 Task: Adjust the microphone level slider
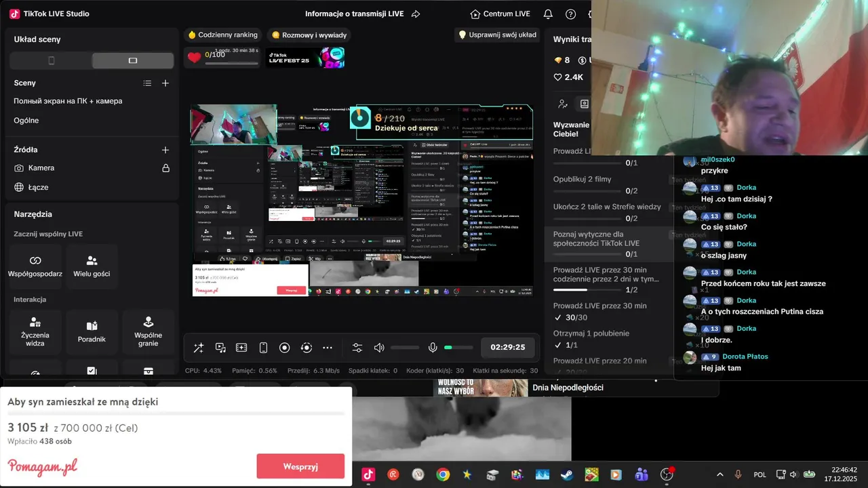[x=458, y=348]
